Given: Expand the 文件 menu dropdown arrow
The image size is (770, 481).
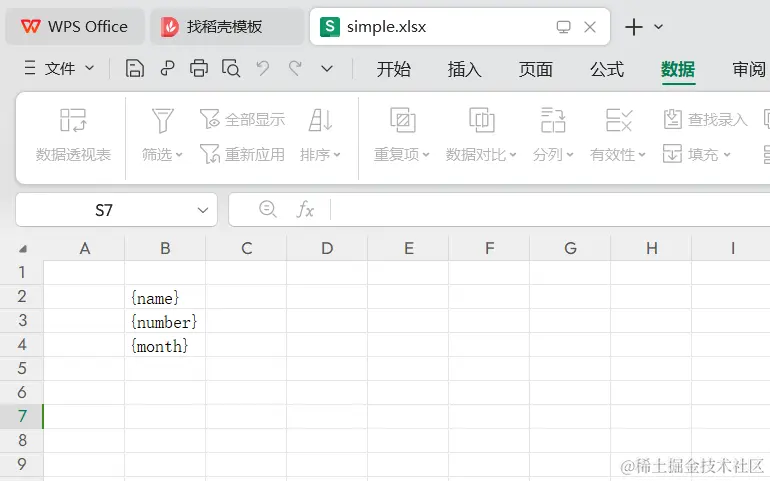Looking at the screenshot, I should (x=89, y=68).
